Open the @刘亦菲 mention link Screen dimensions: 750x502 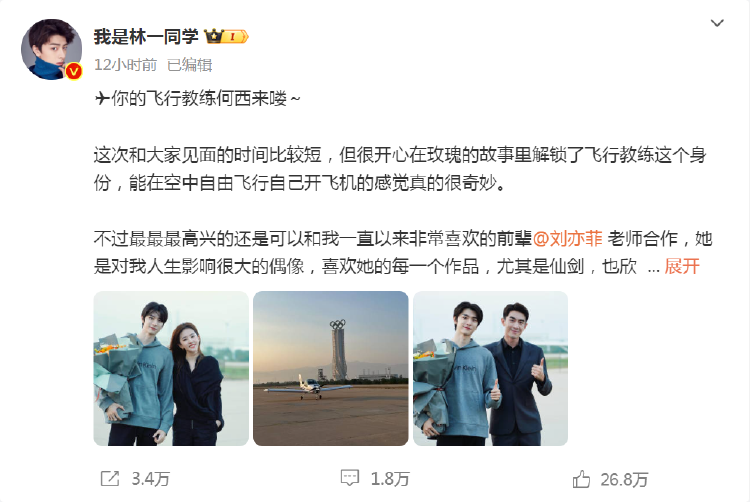tap(567, 238)
